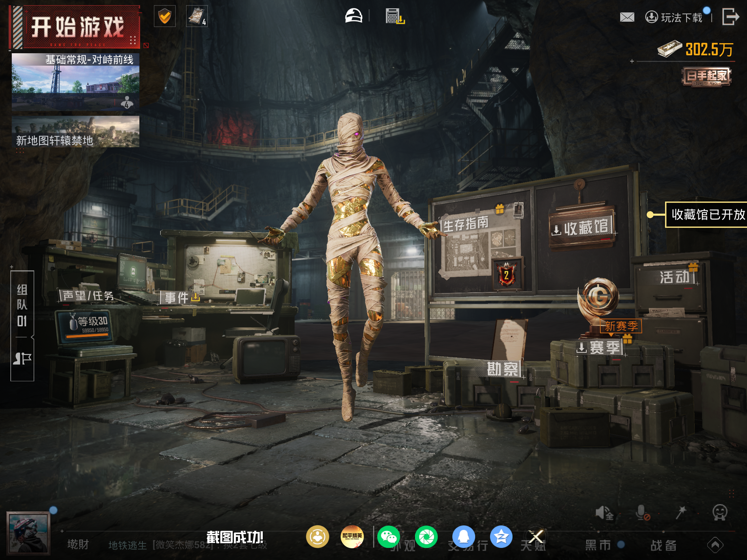Switch to the 战备 tab

tap(663, 545)
